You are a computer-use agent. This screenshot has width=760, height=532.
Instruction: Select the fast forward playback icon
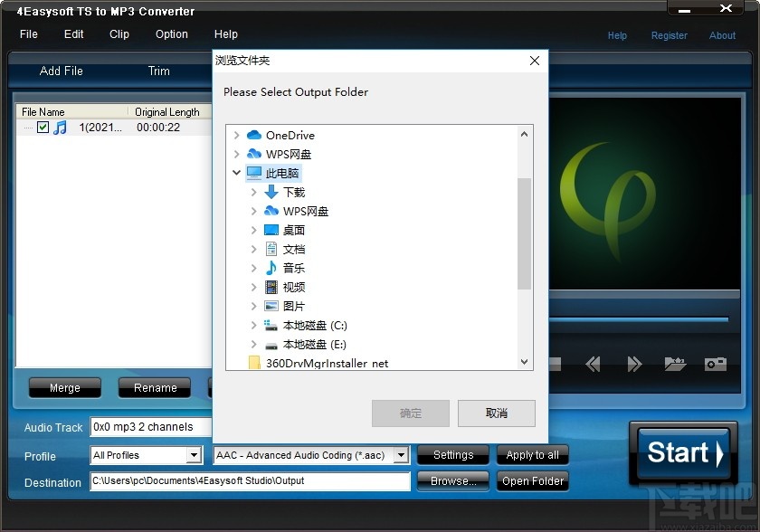[633, 363]
